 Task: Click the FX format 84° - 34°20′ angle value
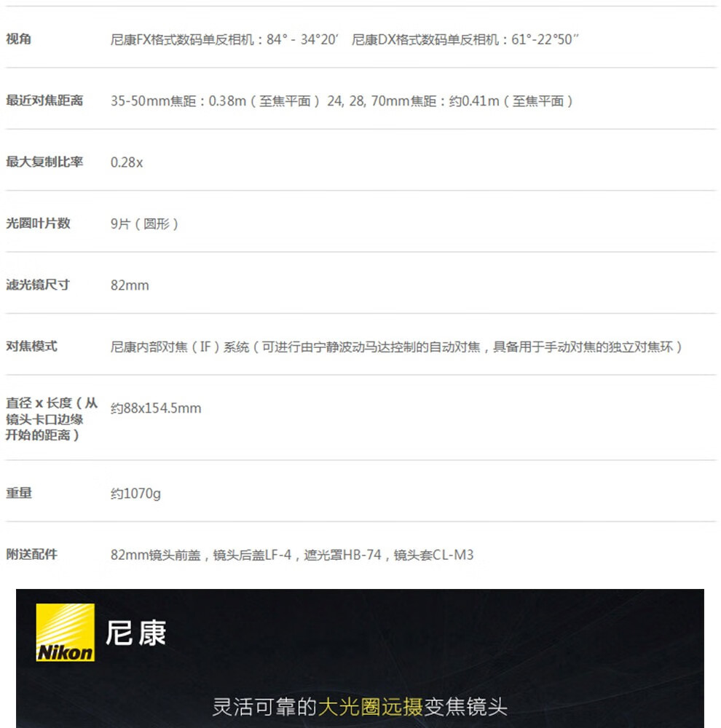(224, 40)
